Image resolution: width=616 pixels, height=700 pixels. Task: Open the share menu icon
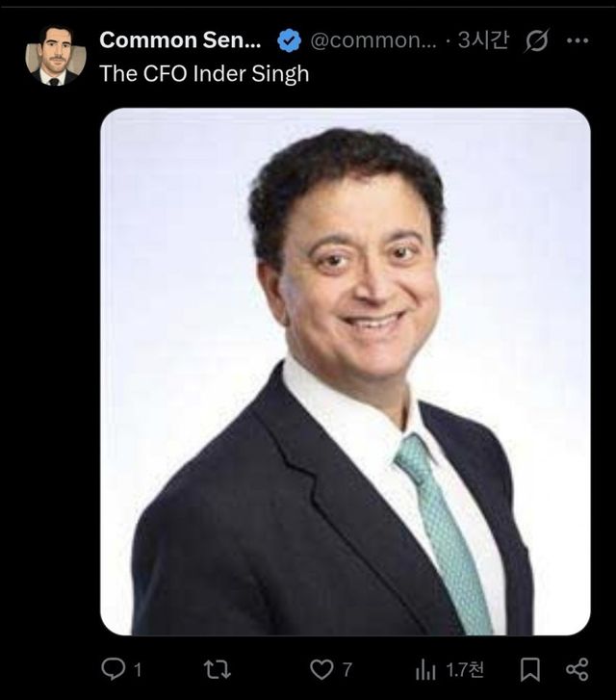577,669
